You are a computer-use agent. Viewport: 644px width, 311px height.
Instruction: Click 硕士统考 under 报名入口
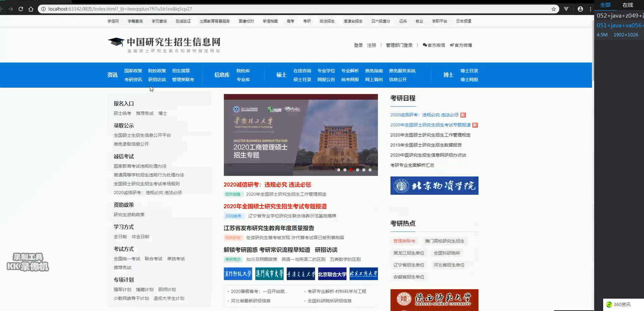[x=123, y=114]
